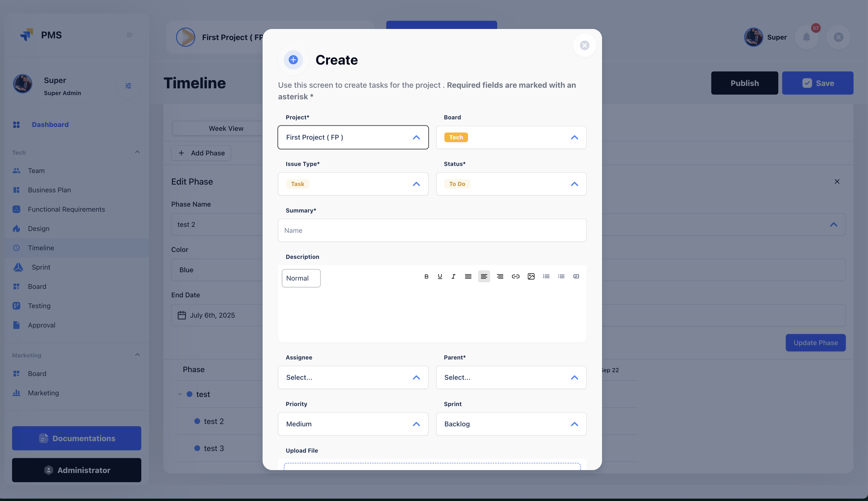Screen dimensions: 868x501
Task: Toggle right text alignment
Action: (x=500, y=276)
